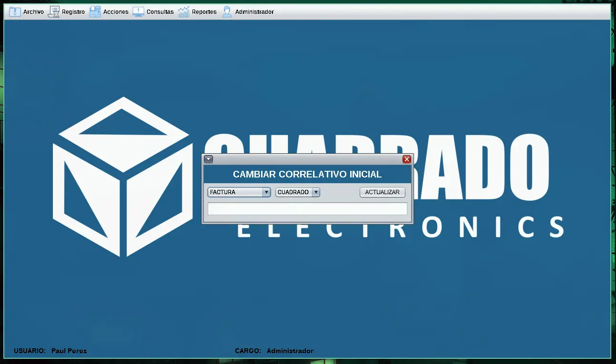
Task: Open the Registro menu
Action: click(x=67, y=11)
